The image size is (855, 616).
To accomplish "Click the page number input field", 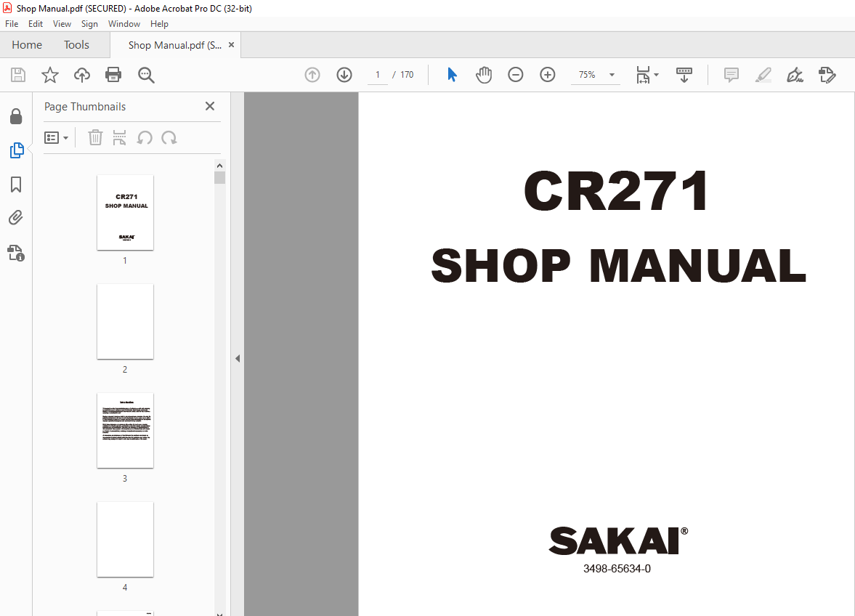I will tap(377, 75).
